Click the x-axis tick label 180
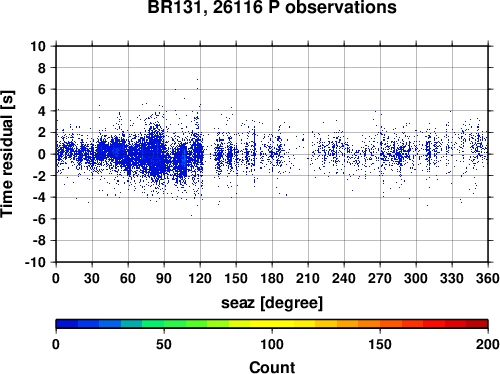500x374 pixels. 272,278
